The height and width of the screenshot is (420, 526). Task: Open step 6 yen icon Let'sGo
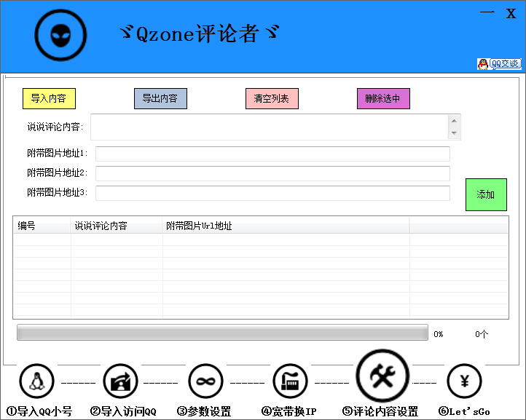(464, 381)
